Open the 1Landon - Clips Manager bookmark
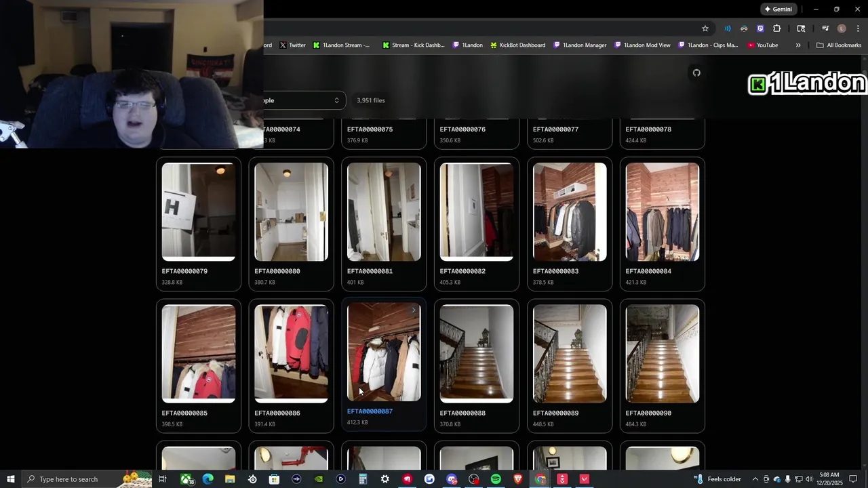This screenshot has width=868, height=488. click(x=707, y=45)
